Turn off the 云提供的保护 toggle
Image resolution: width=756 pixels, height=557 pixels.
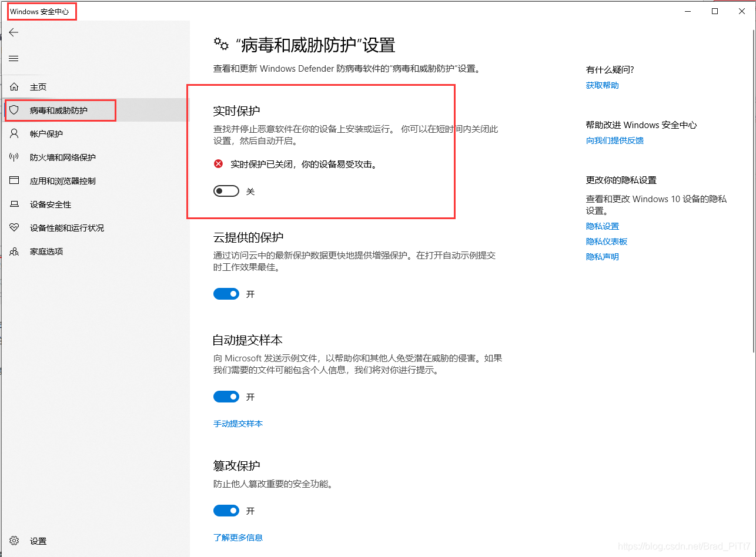[226, 294]
